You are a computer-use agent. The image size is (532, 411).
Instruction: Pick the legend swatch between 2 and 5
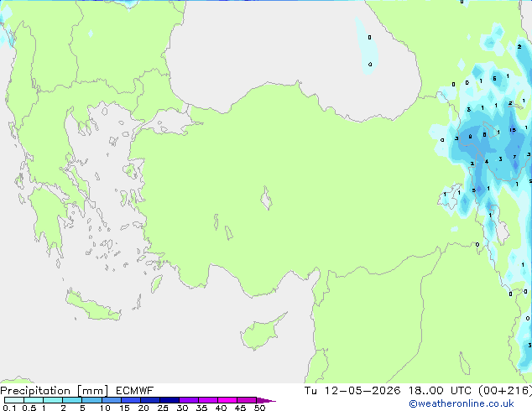[72, 400]
